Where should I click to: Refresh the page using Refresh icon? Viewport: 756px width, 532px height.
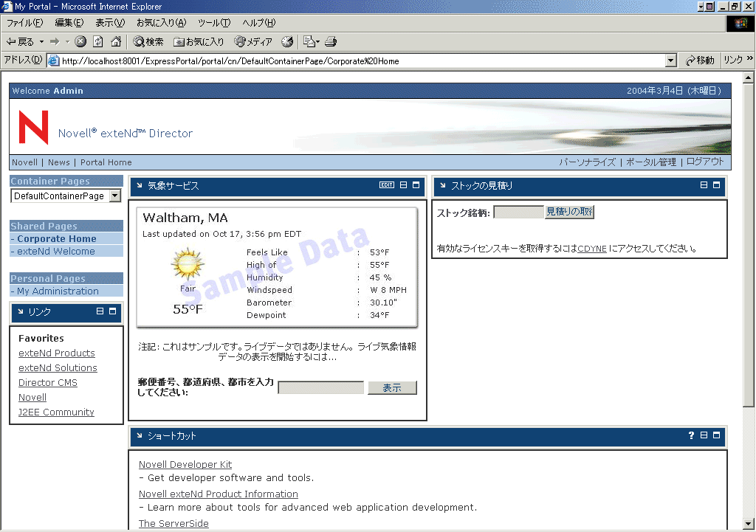[x=98, y=42]
